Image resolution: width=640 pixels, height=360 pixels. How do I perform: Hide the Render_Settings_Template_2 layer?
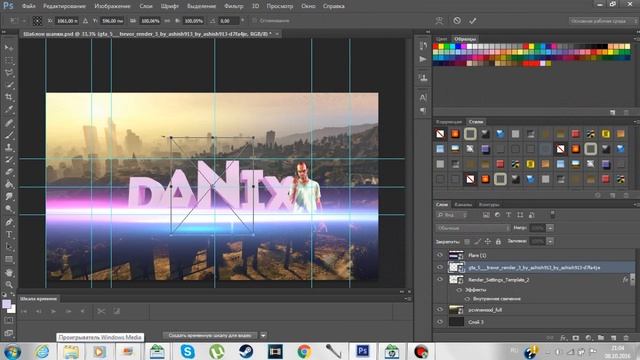440,280
